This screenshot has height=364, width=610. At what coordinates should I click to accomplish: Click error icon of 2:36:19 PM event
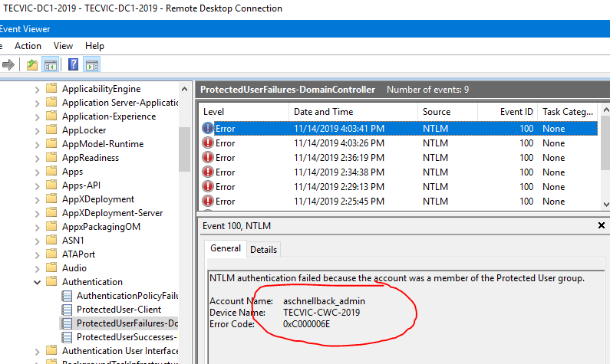click(208, 157)
